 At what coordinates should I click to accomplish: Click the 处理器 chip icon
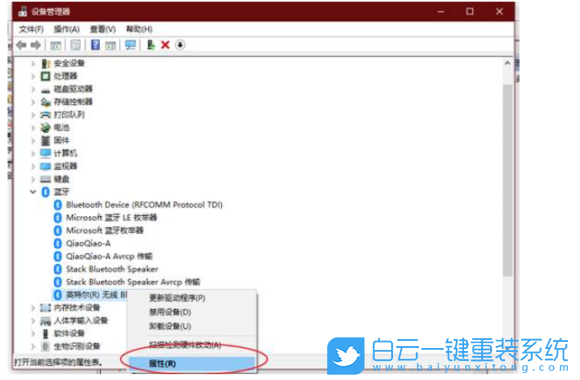[x=45, y=76]
